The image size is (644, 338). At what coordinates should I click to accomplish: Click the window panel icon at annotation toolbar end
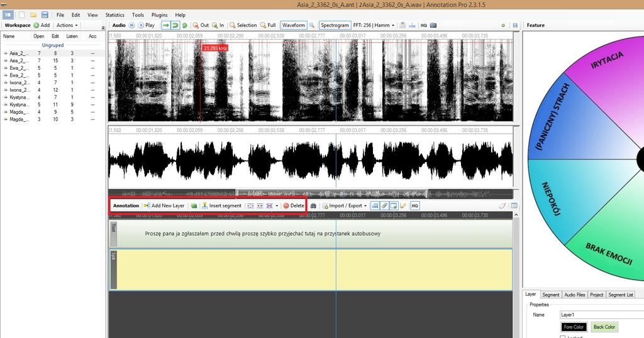pyautogui.click(x=514, y=205)
